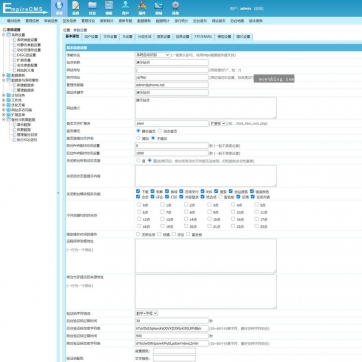
Task: Open 执行SQL语句 in the sidebar tree
Action: pyautogui.click(x=27, y=140)
